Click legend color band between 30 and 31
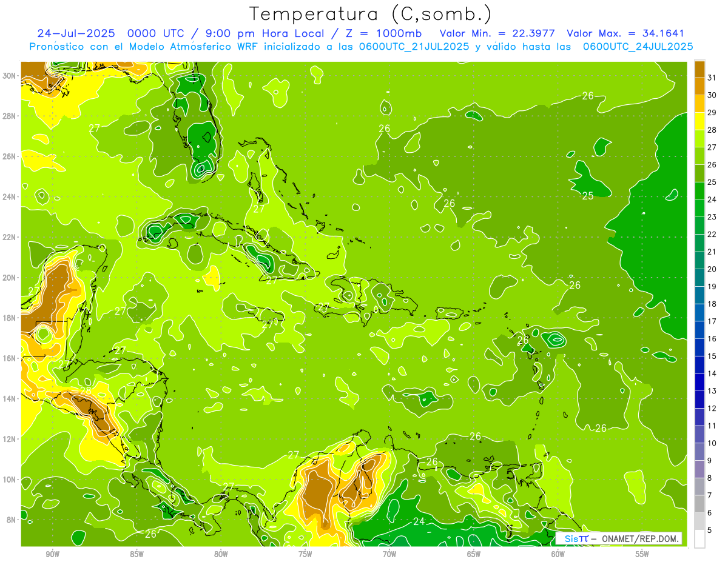 coord(699,86)
